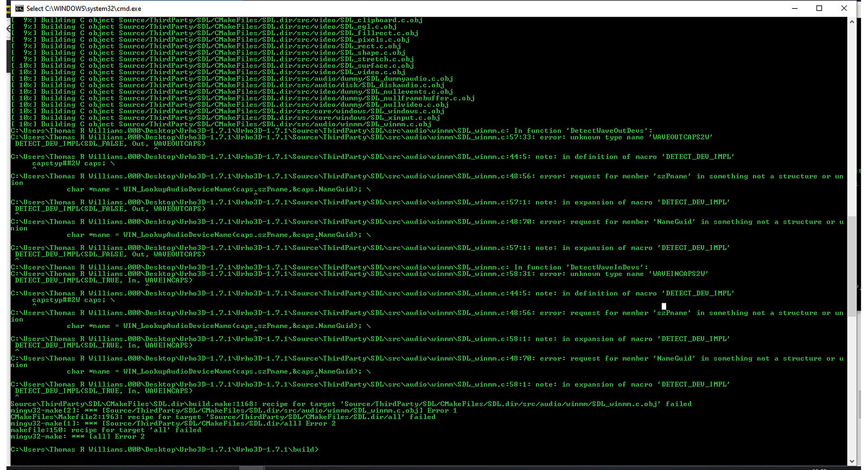868x470 pixels.
Task: Click the console vertical scrollbar thumb
Action: [852, 266]
